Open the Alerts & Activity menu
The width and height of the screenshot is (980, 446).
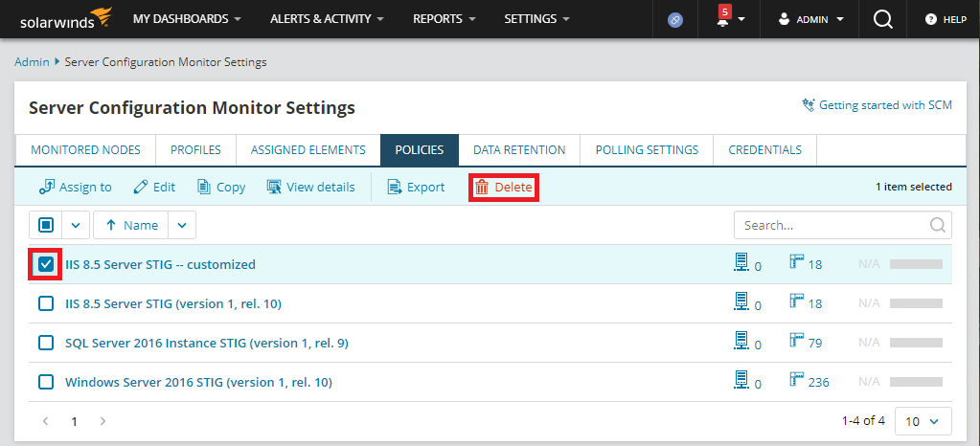(x=327, y=19)
